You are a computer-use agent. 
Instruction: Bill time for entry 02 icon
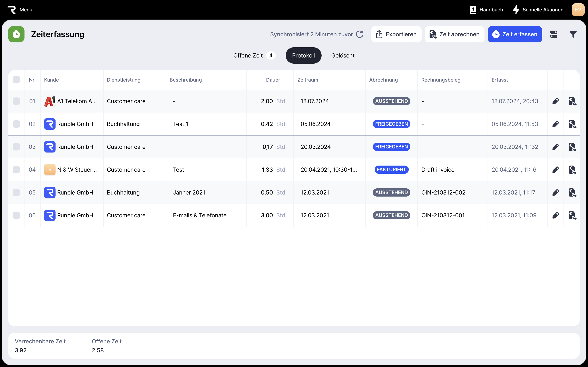point(572,124)
